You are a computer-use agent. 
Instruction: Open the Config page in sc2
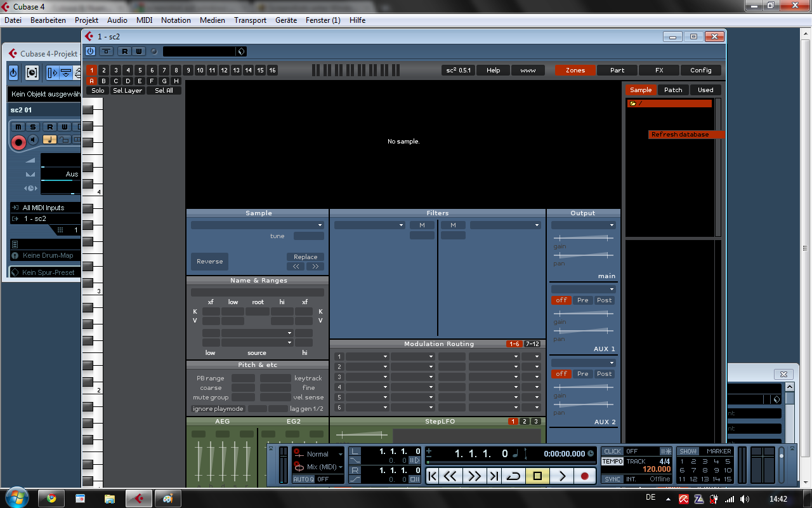[701, 70]
